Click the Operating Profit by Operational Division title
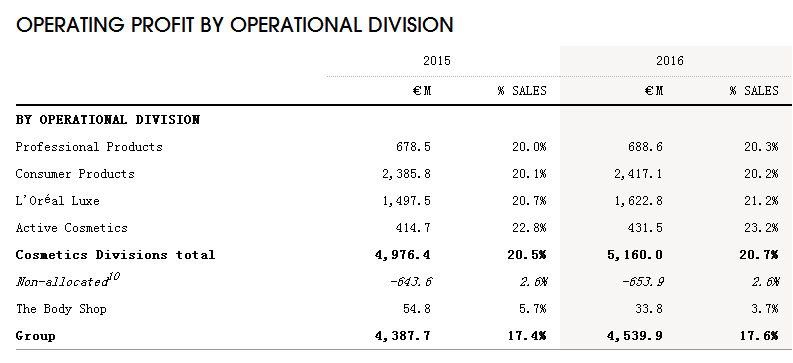This screenshot has width=793, height=363. coord(235,25)
